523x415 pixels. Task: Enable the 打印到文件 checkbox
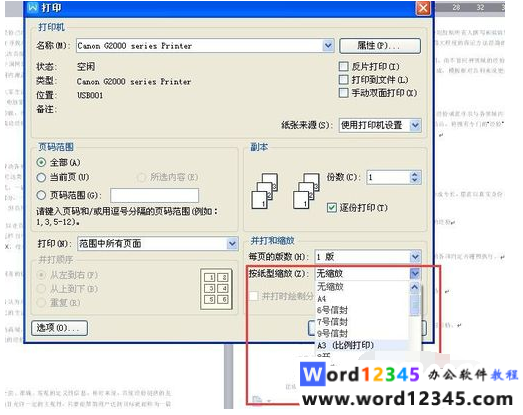pos(343,80)
